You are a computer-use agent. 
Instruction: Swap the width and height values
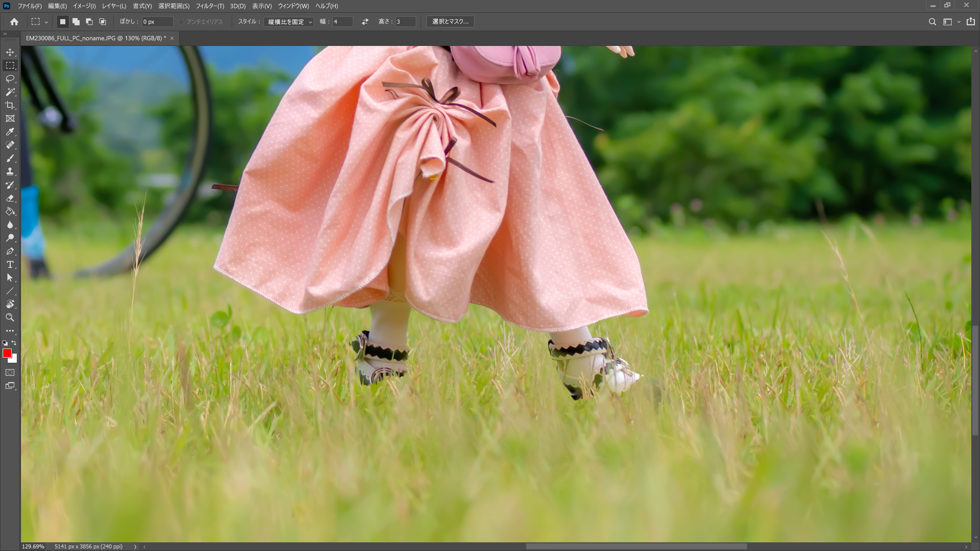pyautogui.click(x=364, y=21)
